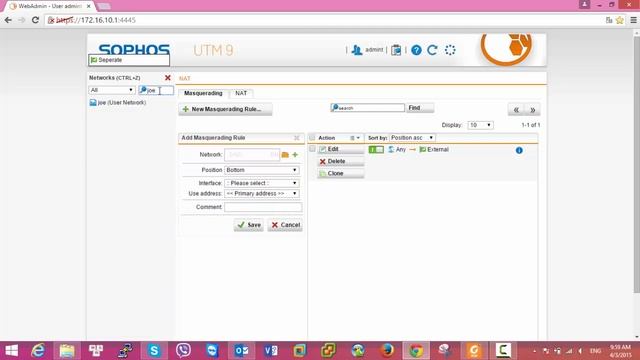Click the Seperate dragged item label
The image size is (640, 360).
129,60
